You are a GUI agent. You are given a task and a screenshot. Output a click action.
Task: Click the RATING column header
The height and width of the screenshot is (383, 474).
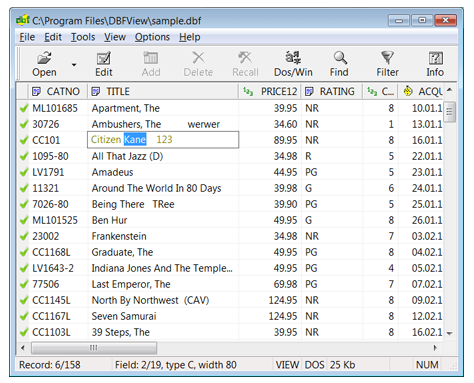coord(332,91)
